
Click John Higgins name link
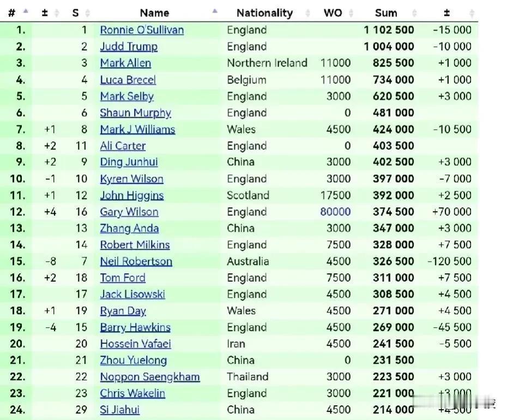(131, 195)
